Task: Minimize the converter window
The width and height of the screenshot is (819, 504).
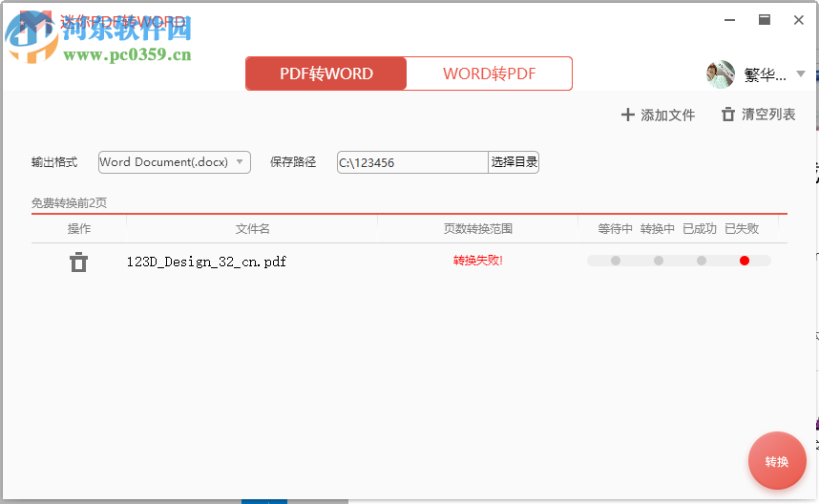Action: pyautogui.click(x=729, y=20)
